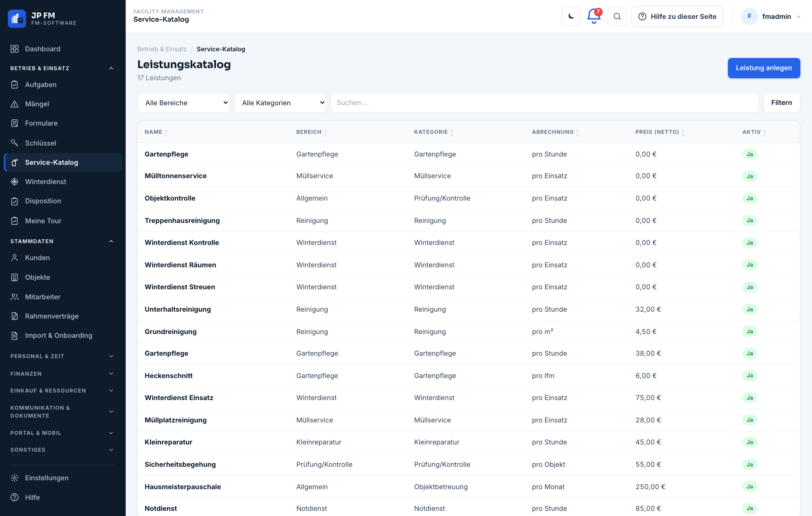Viewport: 812px width, 516px height.
Task: Click the Dashboard grid icon
Action: 14,49
